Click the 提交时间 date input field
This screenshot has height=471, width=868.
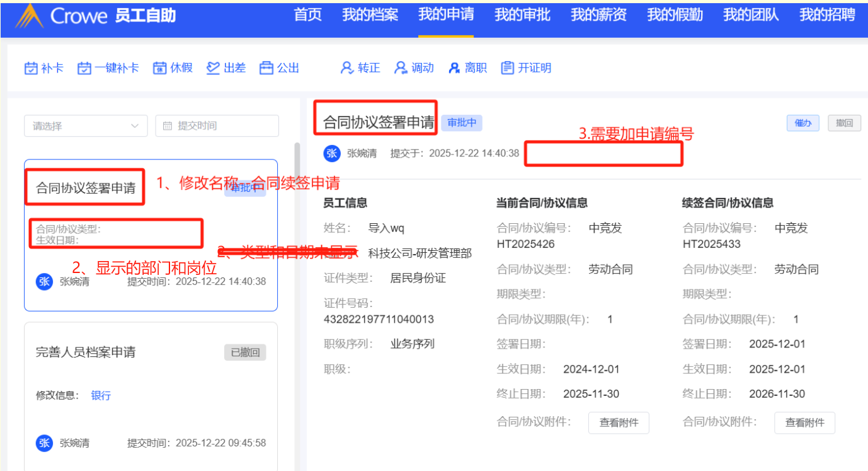click(217, 126)
